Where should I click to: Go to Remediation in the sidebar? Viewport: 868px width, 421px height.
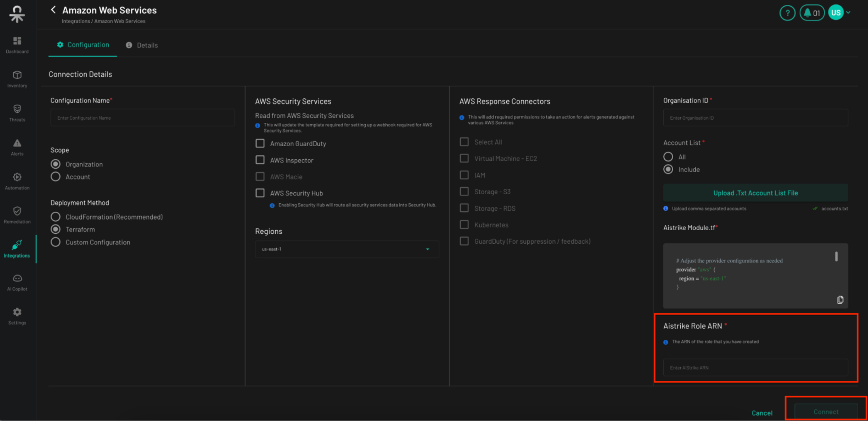pos(17,215)
